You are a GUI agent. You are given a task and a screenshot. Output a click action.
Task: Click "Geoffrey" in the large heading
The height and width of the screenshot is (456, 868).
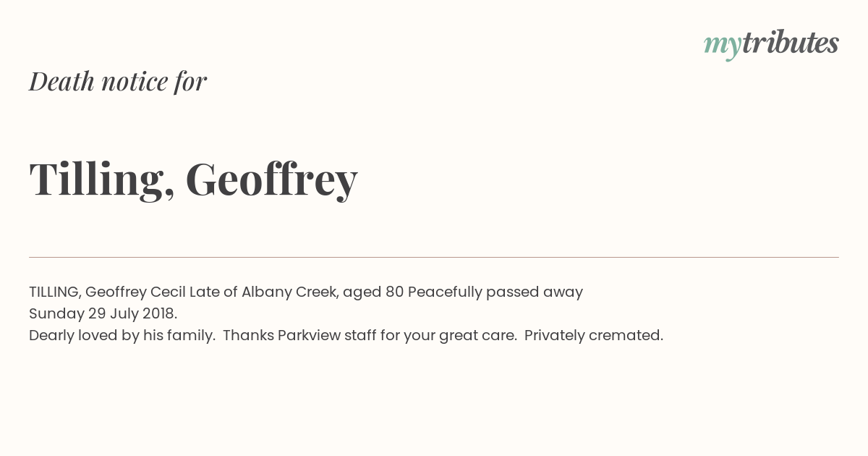[x=271, y=179]
